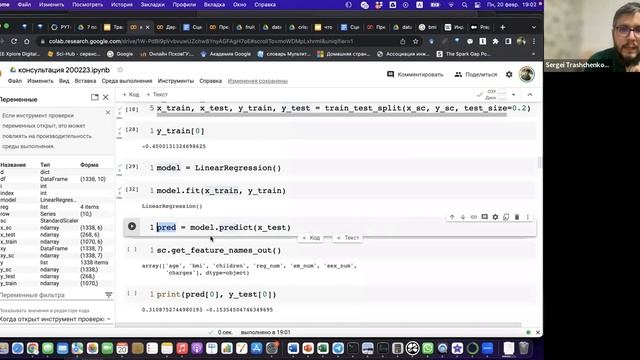The height and width of the screenshot is (360, 640).
Task: Add a comment to the selected cell
Action: [x=484, y=217]
